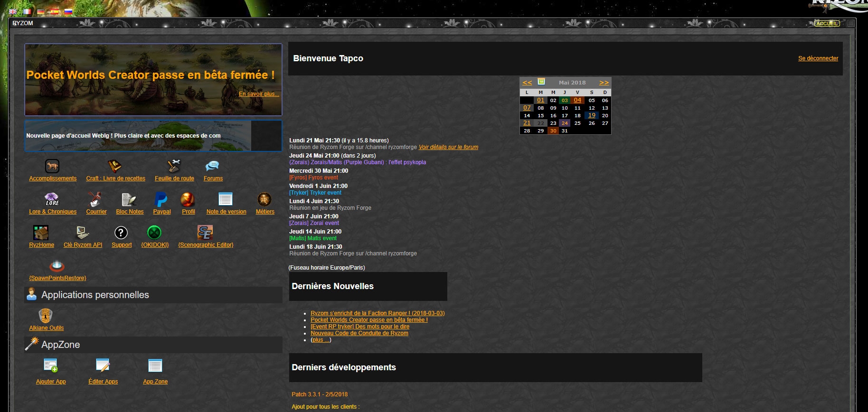This screenshot has height=412, width=868.
Task: Open the SpawnPointsRestore icon
Action: 57,266
